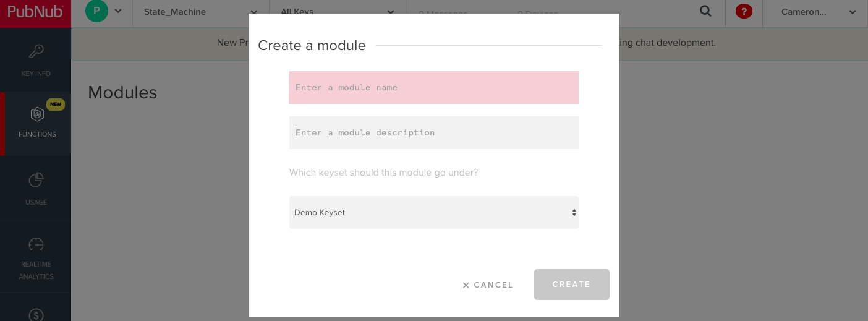This screenshot has width=868, height=321.
Task: Click the module name input field
Action: [434, 87]
